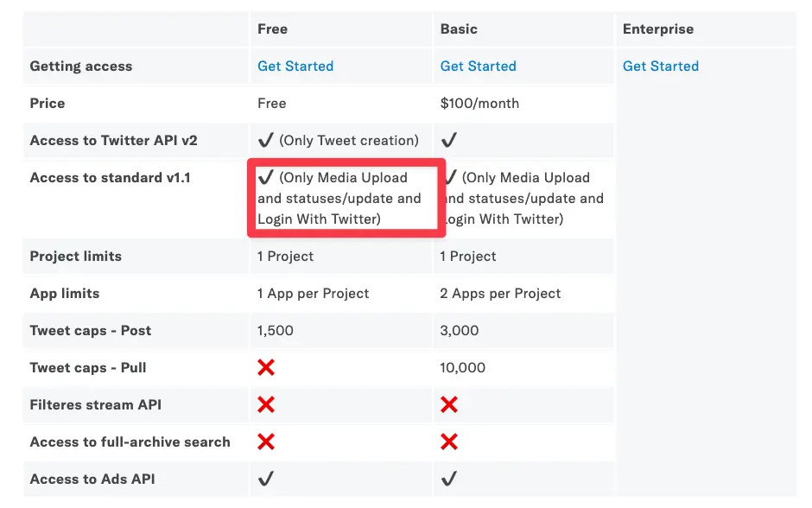This screenshot has height=508, width=812.
Task: Click the Free plan checkmark in the highlighted box
Action: [265, 178]
